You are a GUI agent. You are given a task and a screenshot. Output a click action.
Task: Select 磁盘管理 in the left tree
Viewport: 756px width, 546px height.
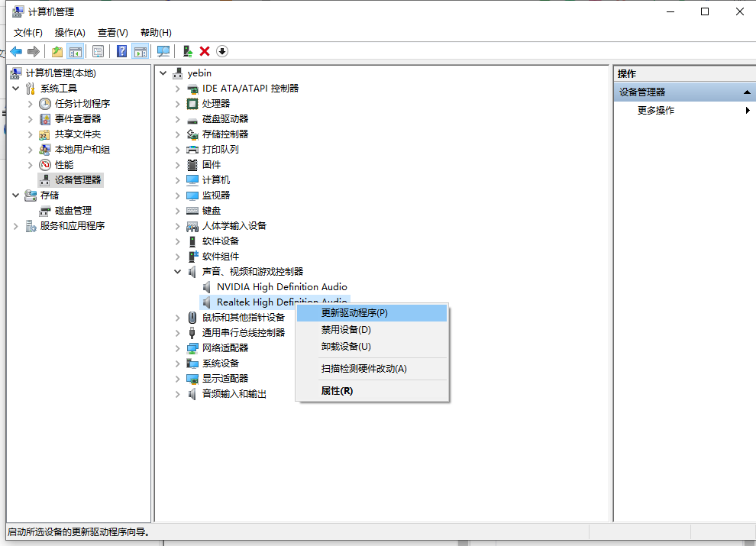click(x=73, y=211)
